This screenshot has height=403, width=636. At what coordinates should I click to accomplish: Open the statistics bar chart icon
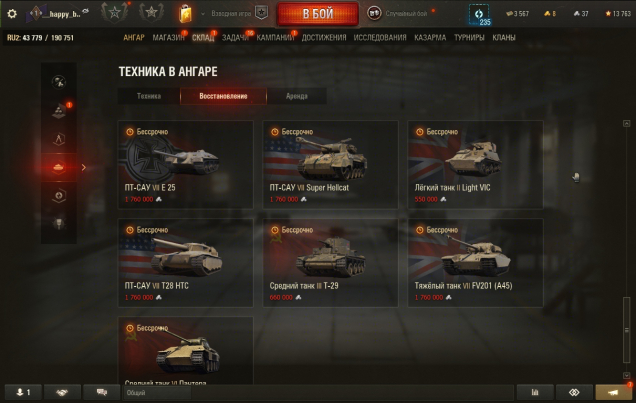(535, 392)
